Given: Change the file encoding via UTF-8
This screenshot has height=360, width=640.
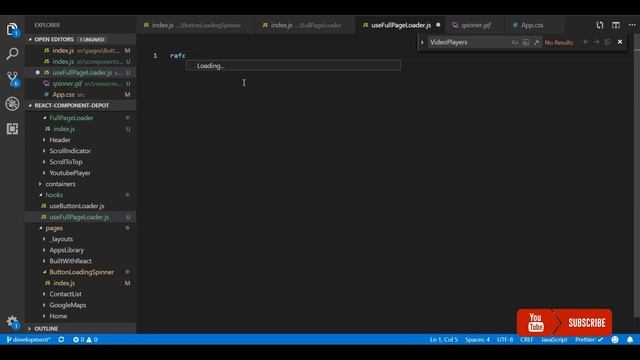Looking at the screenshot, I should click(x=505, y=340).
